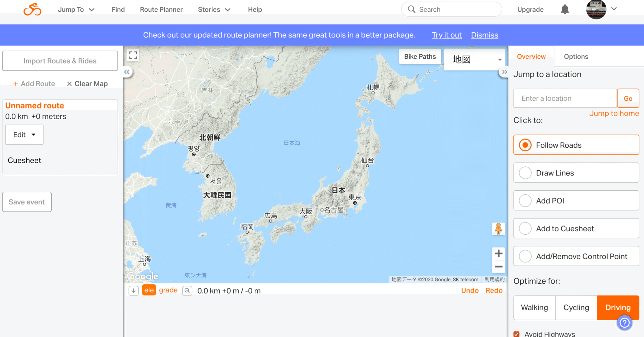Focus the Enter a location field
Viewport: 644px width, 337px height.
tap(565, 98)
